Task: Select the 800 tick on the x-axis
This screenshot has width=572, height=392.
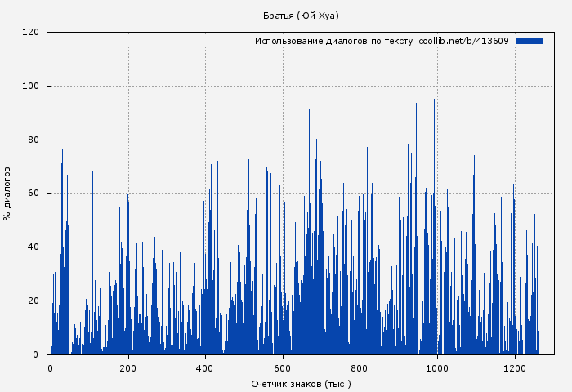Action: pos(360,368)
